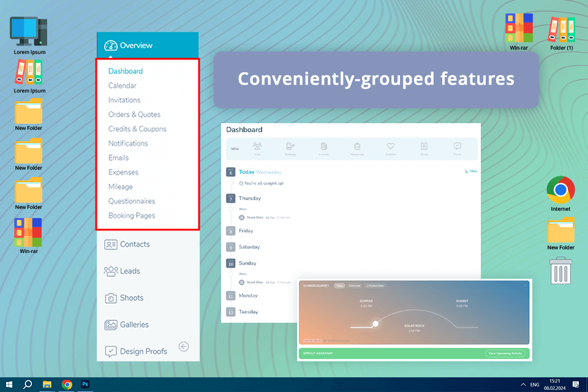Viewport: 588px width, 392px height.
Task: Click the Oct 10 Sunday date badge
Action: (231, 263)
